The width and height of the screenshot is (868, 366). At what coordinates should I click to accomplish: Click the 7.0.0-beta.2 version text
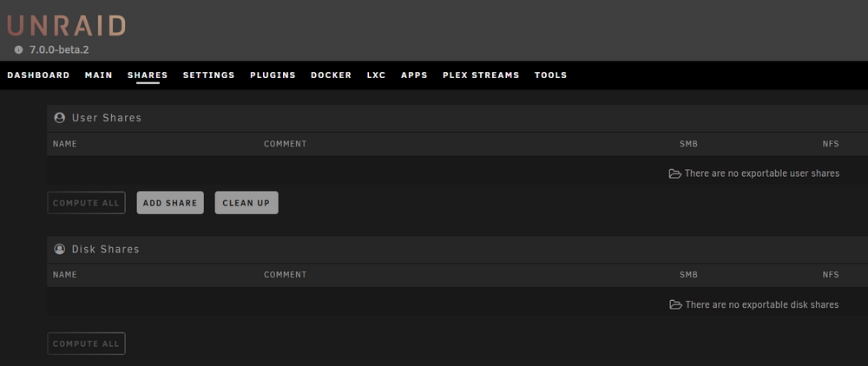(x=59, y=49)
